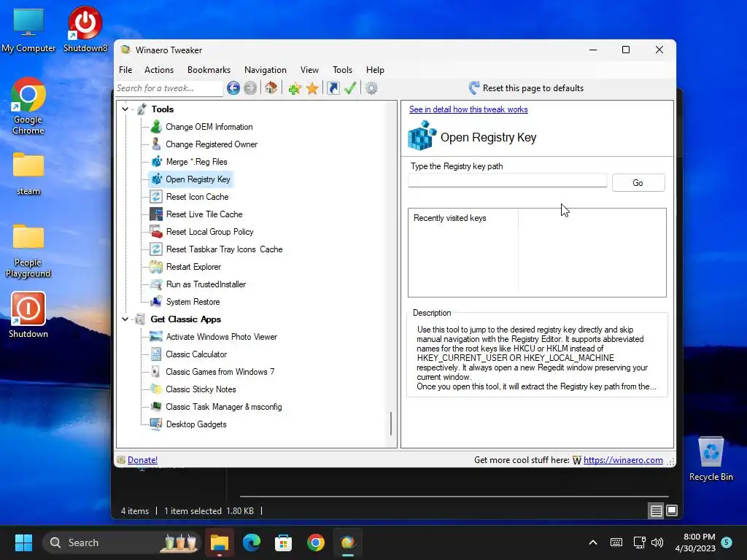
Task: Select the People Playground desktop folder
Action: click(28, 250)
